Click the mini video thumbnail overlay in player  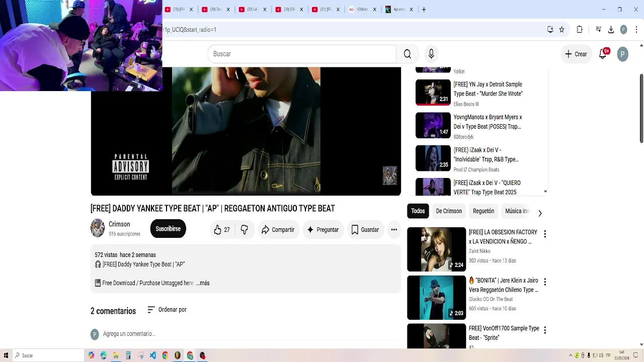tap(390, 175)
